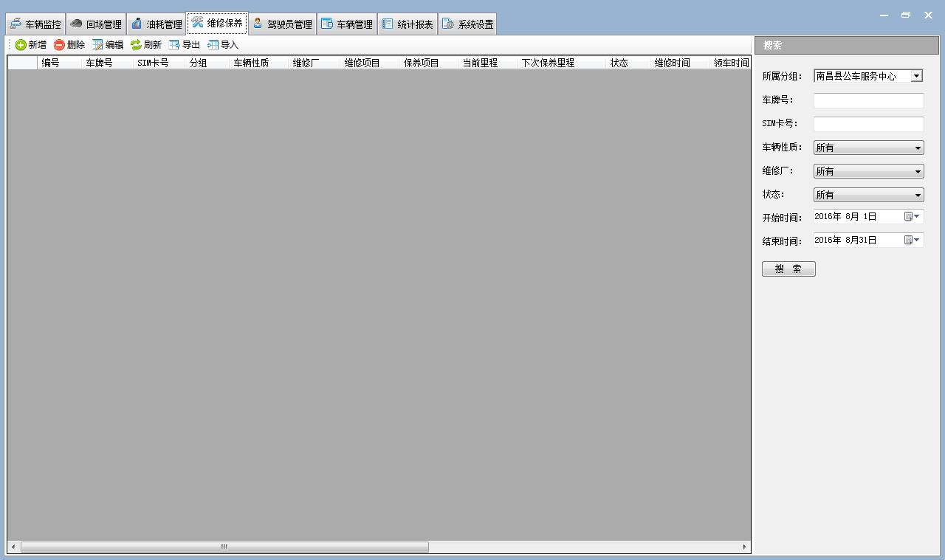
Task: Expand the 所属分组 dropdown
Action: 916,76
